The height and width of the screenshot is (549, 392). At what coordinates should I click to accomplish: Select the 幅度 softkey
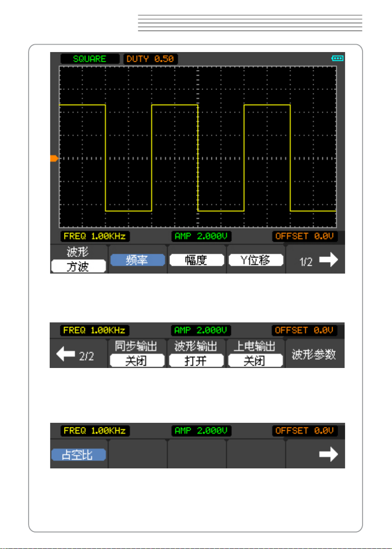click(197, 260)
